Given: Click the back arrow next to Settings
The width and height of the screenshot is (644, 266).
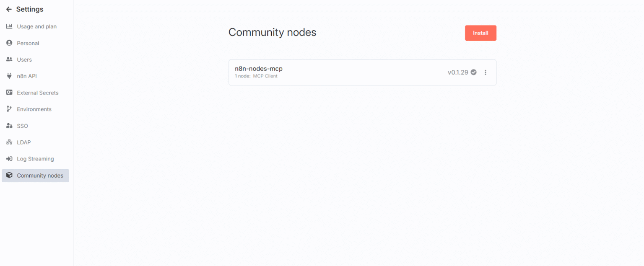Looking at the screenshot, I should coord(9,9).
